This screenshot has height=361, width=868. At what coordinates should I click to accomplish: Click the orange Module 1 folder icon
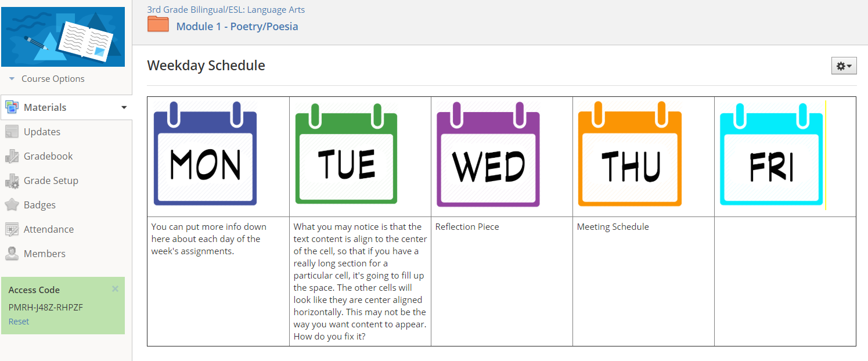point(158,24)
